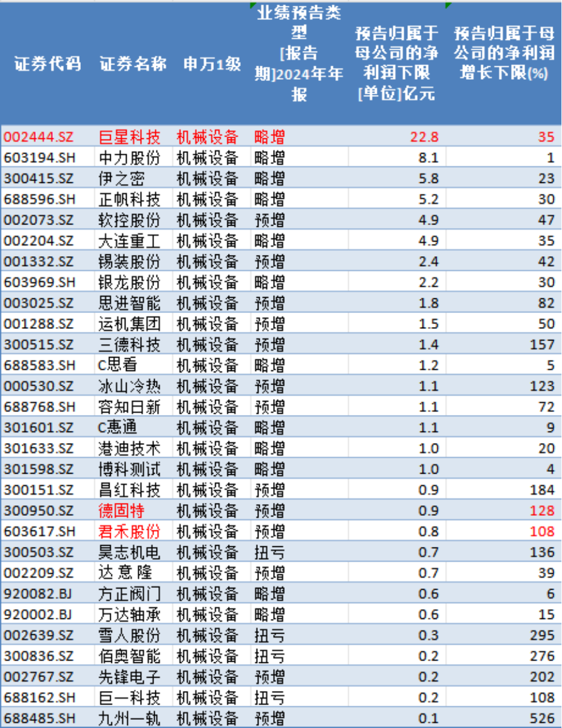Click the 22.8 profit value
The image size is (562, 728).
pyautogui.click(x=424, y=137)
